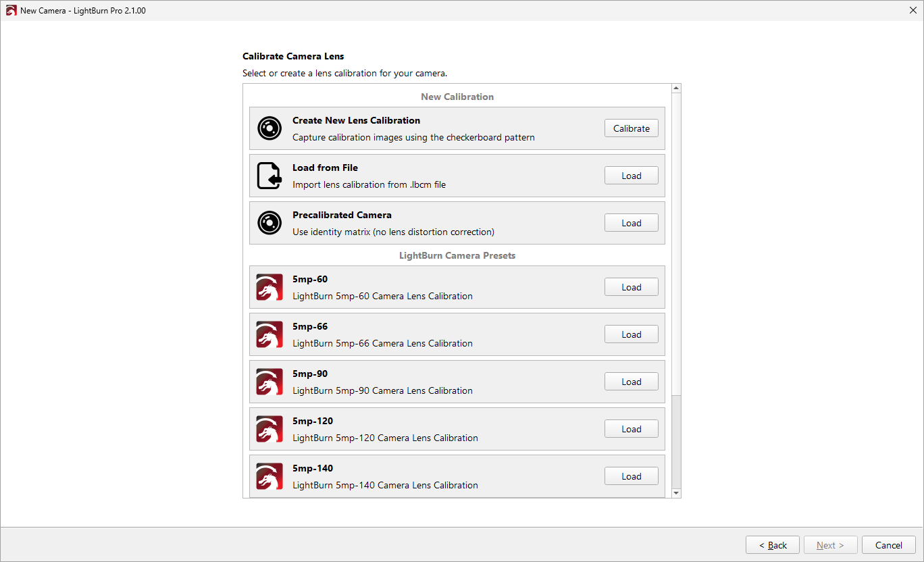Load the 5mp-140 camera preset

(x=632, y=476)
